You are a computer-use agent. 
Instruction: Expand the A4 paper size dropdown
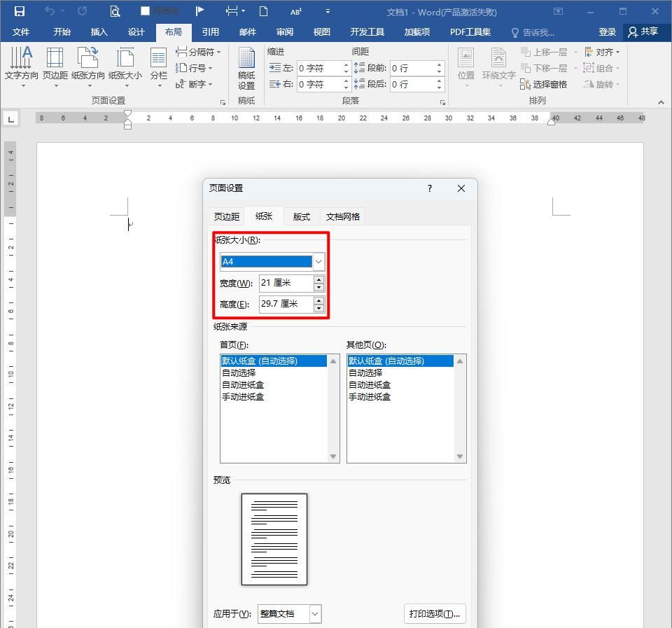318,262
